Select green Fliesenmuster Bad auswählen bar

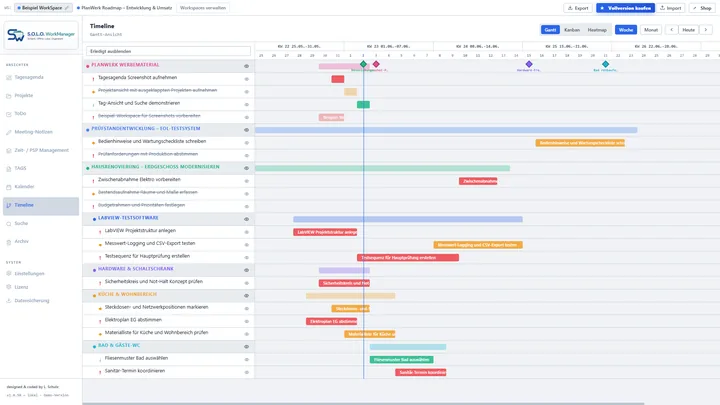pyautogui.click(x=401, y=360)
